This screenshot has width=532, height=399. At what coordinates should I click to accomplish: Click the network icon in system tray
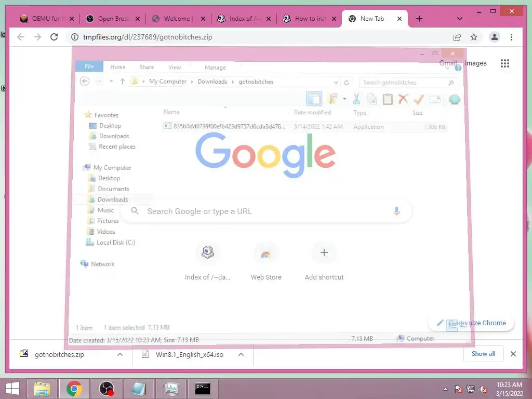(x=471, y=389)
